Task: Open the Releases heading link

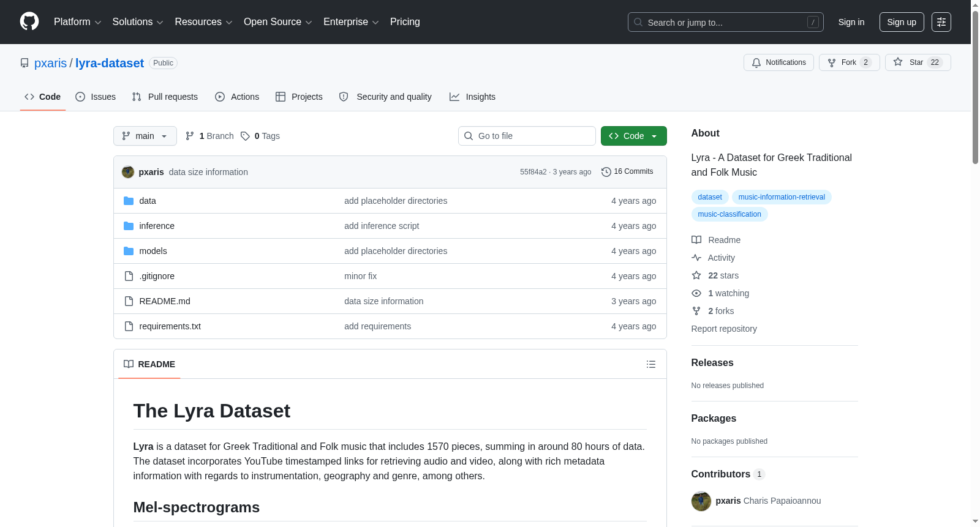Action: click(712, 363)
